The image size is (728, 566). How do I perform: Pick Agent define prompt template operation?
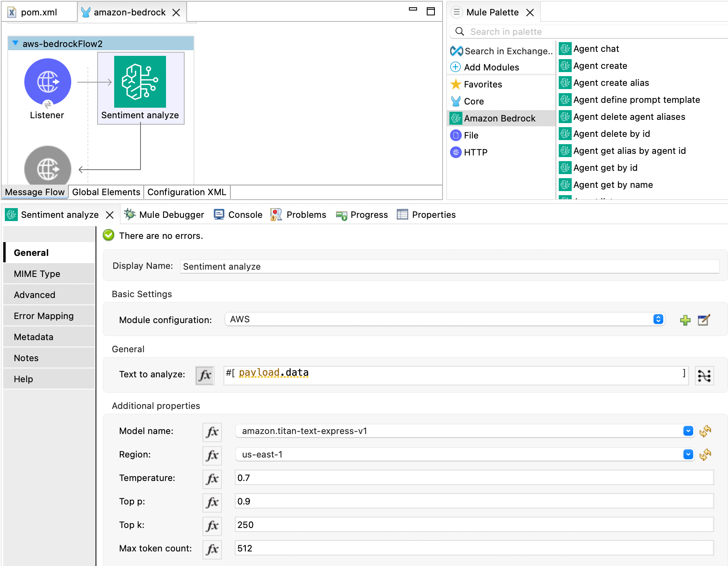point(630,100)
